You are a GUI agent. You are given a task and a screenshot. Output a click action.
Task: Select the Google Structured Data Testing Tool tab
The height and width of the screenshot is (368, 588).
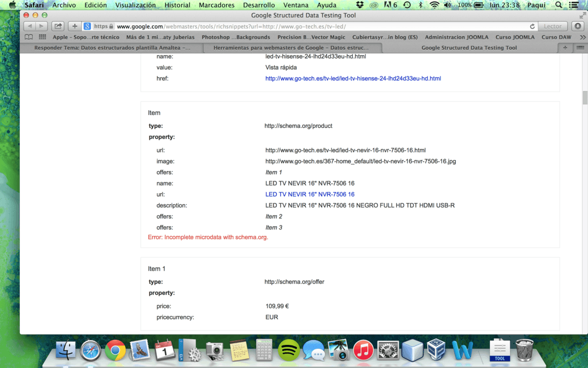coord(469,48)
